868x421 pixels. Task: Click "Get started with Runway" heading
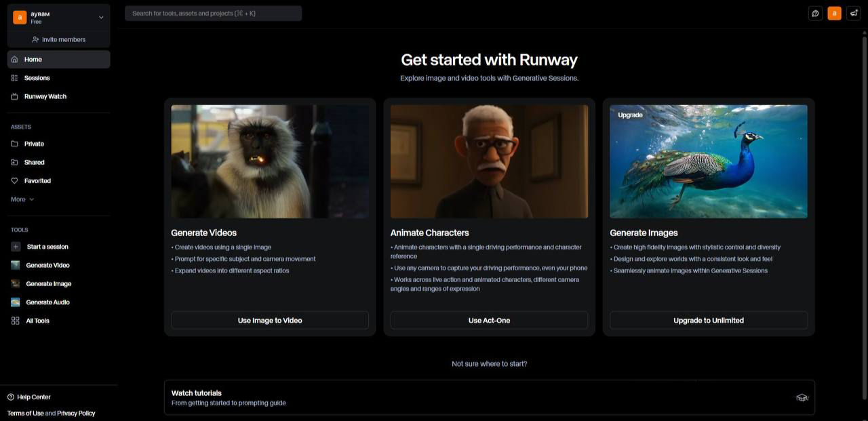click(489, 60)
